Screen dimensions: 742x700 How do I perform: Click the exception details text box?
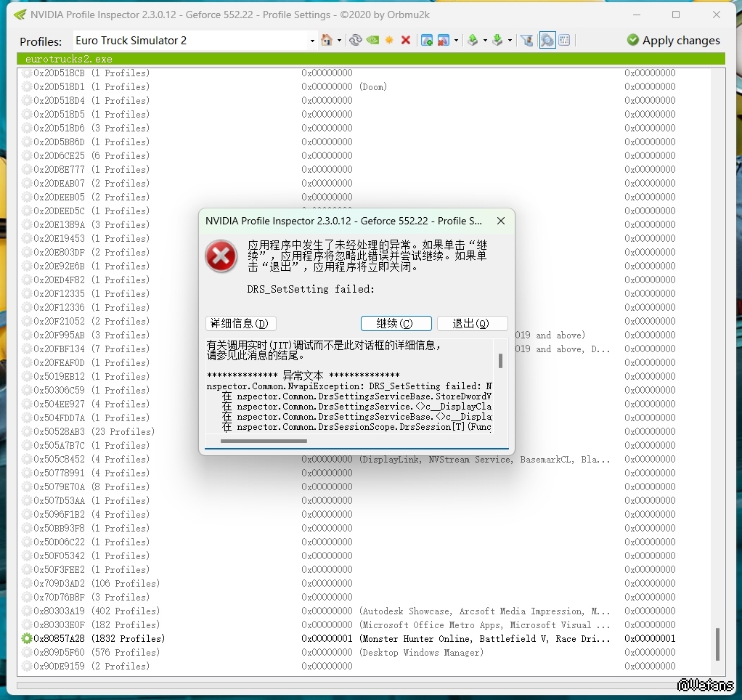[x=349, y=387]
